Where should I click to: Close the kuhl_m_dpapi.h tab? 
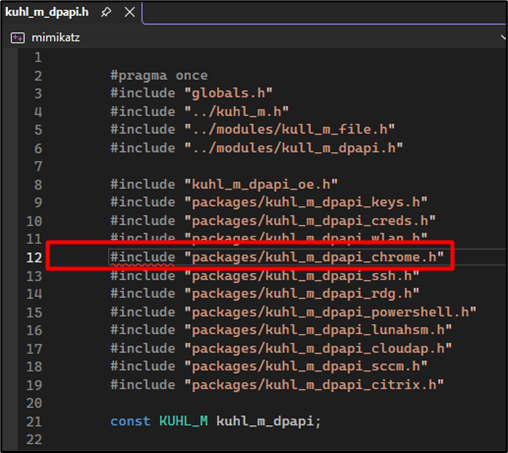click(x=129, y=13)
